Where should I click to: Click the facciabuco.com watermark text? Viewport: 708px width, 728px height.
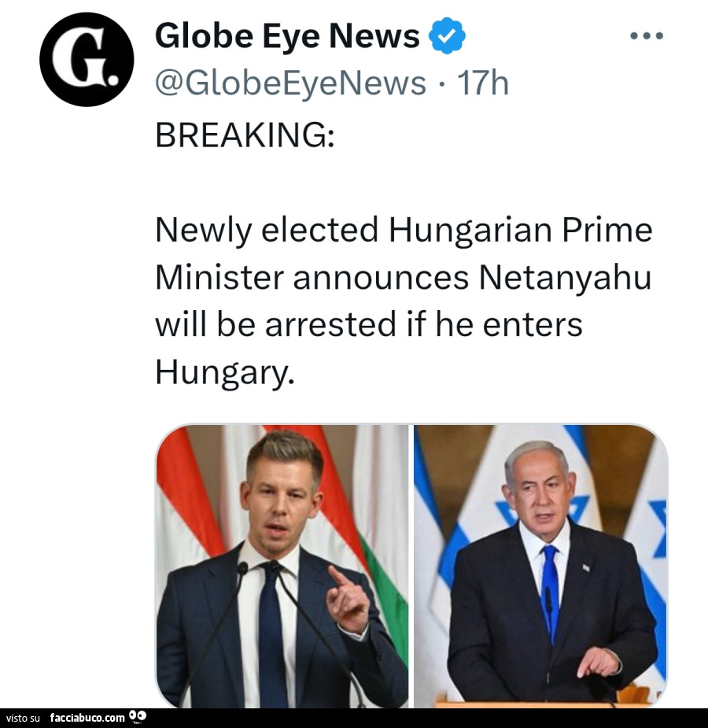87,718
